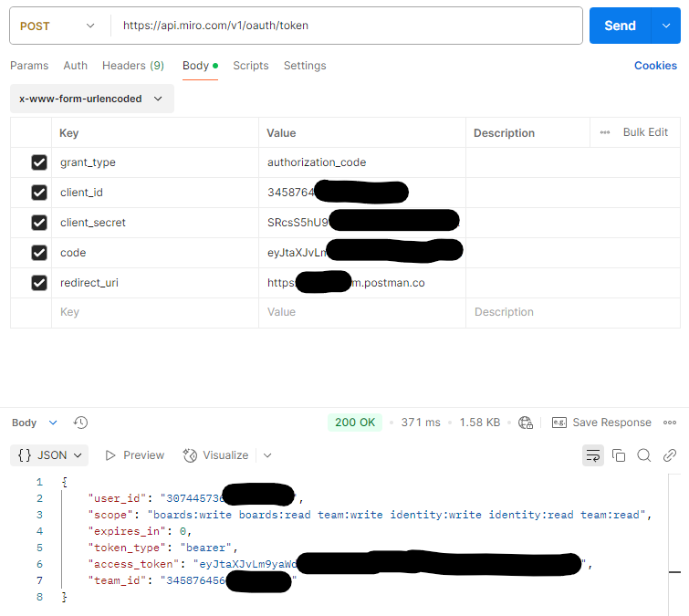Screen dimensions: 689x616
Task: Switch to the response Preview view
Action: [x=135, y=455]
